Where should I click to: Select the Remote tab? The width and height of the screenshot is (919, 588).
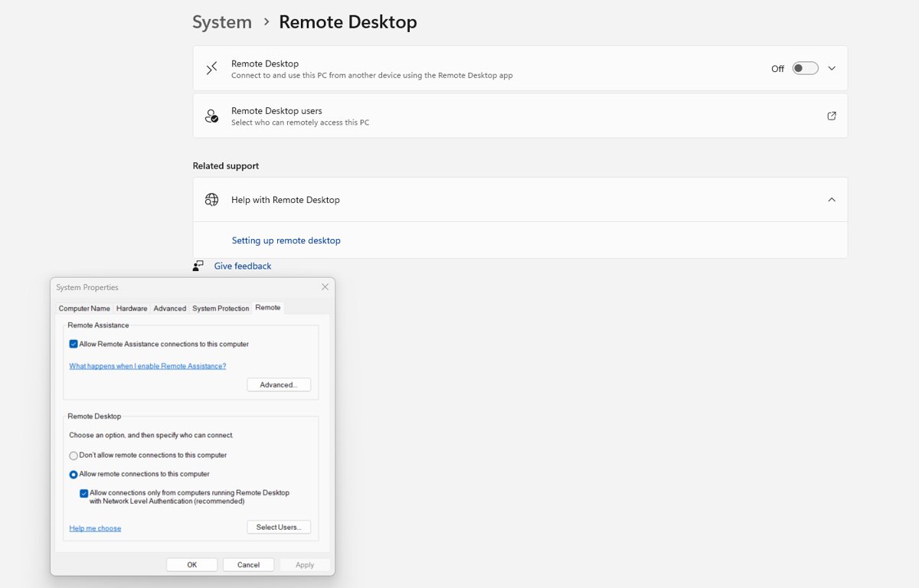[x=268, y=308]
